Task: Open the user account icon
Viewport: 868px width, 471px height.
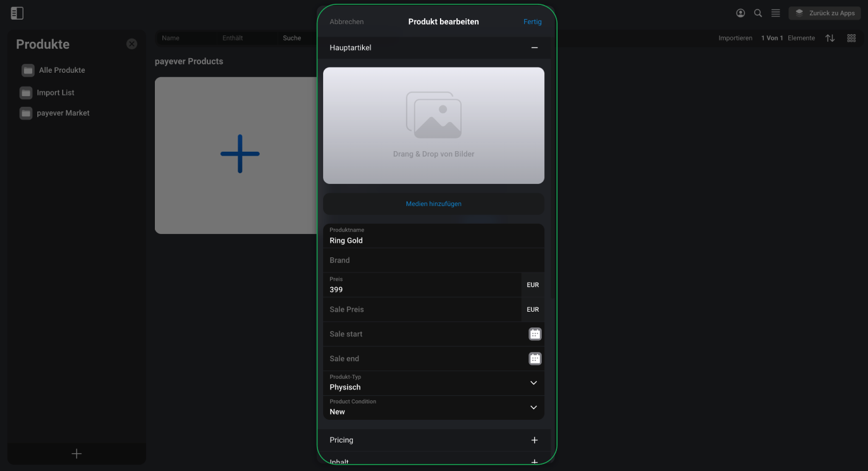Action: tap(740, 13)
